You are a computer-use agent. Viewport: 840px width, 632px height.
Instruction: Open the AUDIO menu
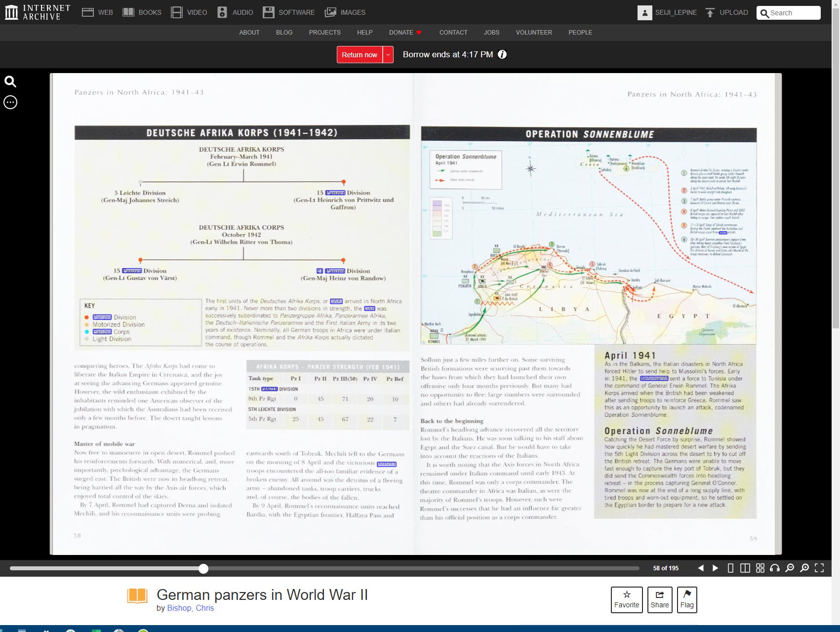tap(236, 12)
